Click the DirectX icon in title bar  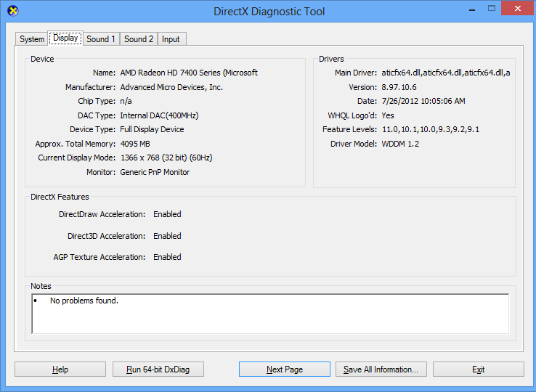pyautogui.click(x=12, y=11)
